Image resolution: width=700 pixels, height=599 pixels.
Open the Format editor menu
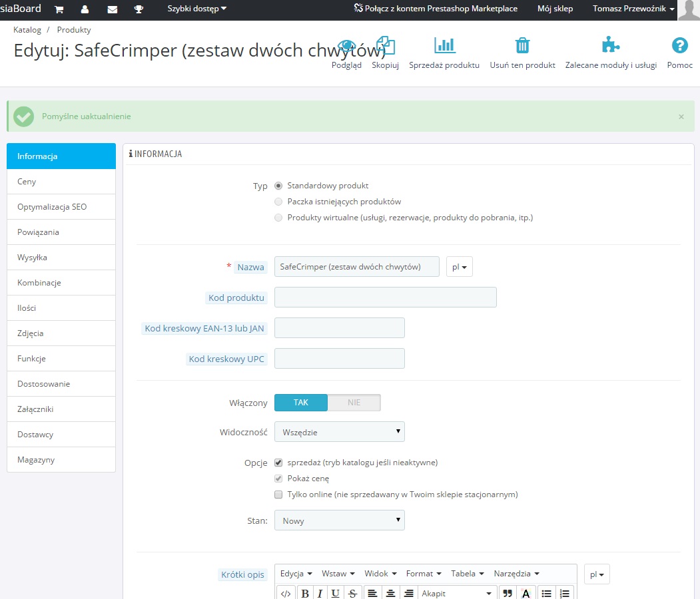tap(424, 574)
